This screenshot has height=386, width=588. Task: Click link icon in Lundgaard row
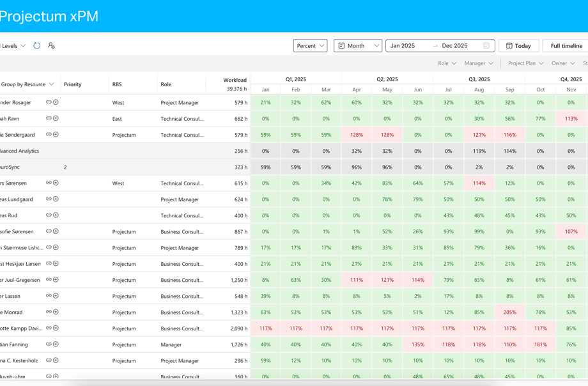click(x=49, y=199)
